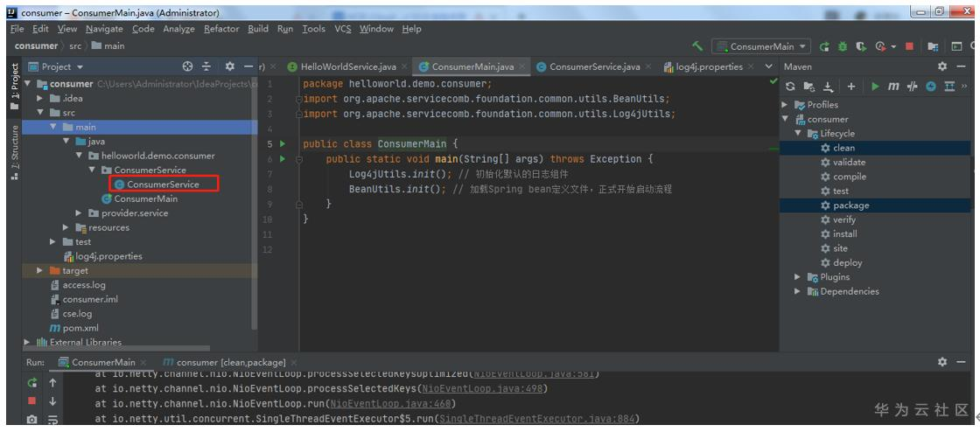The image size is (980, 432).
Task: Select ConsumerMain class in project tree
Action: [x=139, y=199]
